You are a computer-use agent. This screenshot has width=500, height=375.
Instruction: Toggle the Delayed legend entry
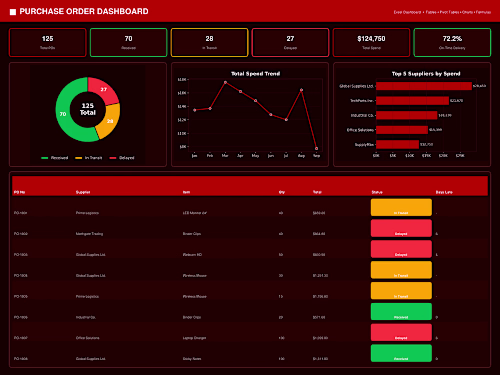(122, 158)
